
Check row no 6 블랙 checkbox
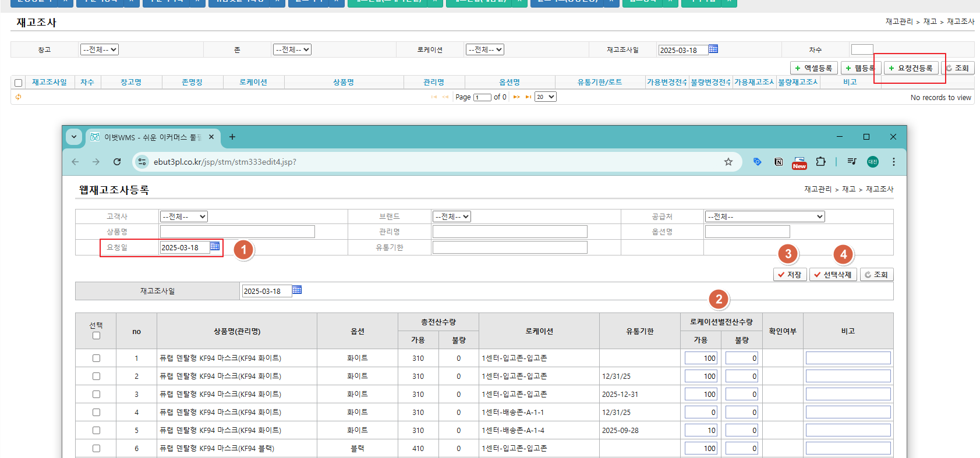click(x=96, y=449)
